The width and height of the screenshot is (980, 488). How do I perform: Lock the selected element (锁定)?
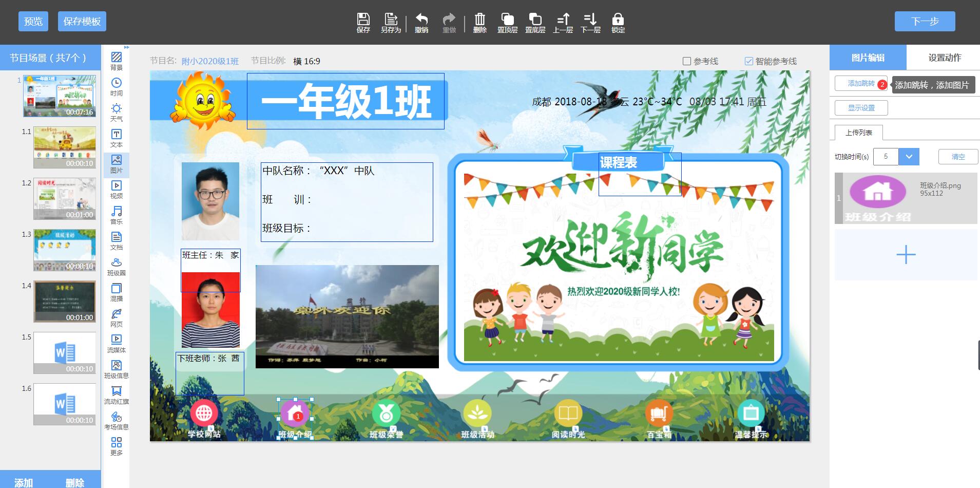pyautogui.click(x=618, y=23)
